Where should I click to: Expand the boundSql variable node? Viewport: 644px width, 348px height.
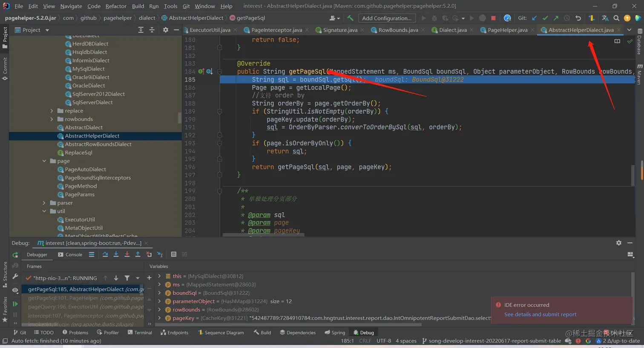point(160,293)
